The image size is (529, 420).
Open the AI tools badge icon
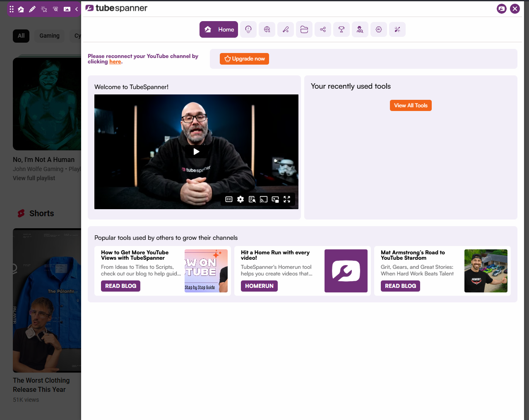pyautogui.click(x=379, y=29)
